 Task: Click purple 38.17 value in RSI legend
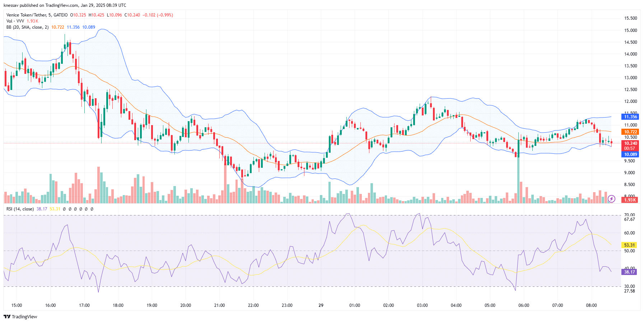[42, 209]
